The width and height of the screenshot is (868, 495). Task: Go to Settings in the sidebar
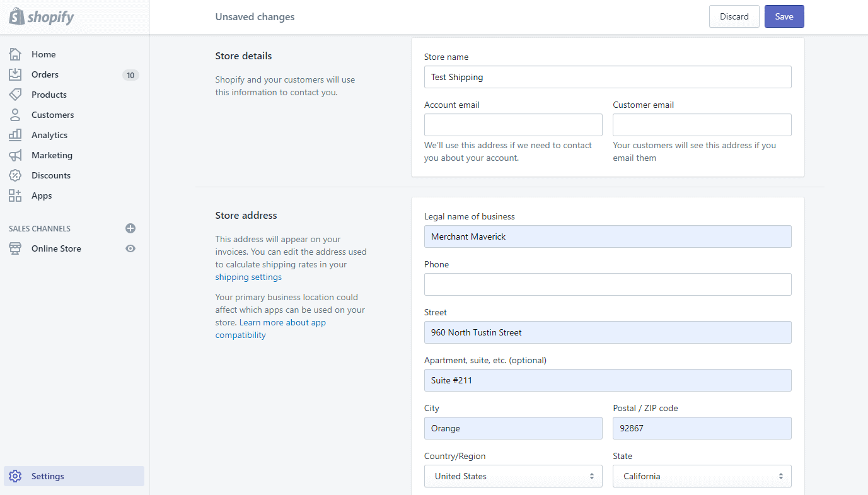tap(74, 476)
